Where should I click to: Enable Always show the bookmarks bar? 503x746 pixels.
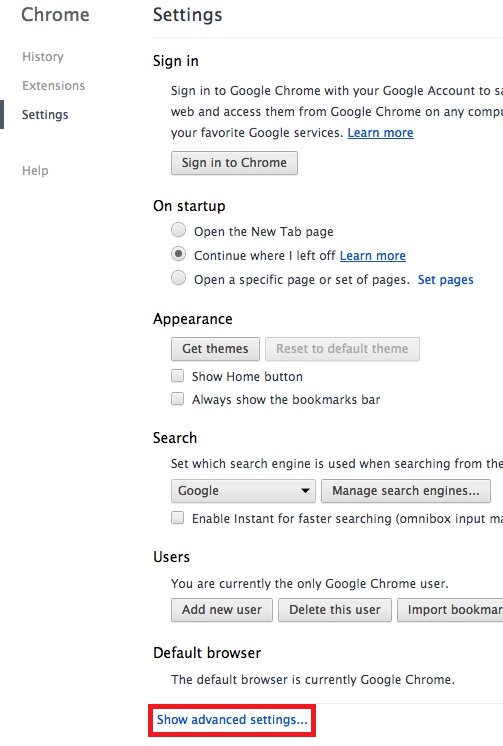click(178, 399)
